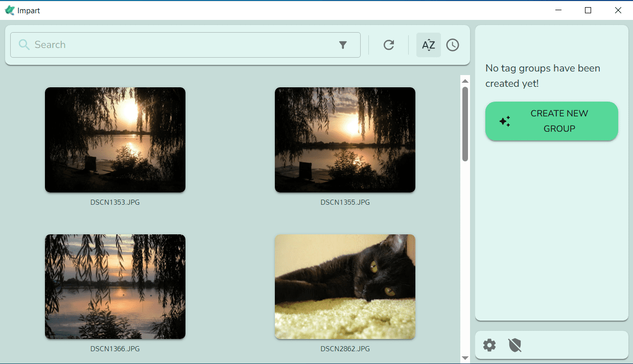Open the DSCN1353.JPG thumbnail
Screen dimensions: 633x364
click(x=115, y=139)
